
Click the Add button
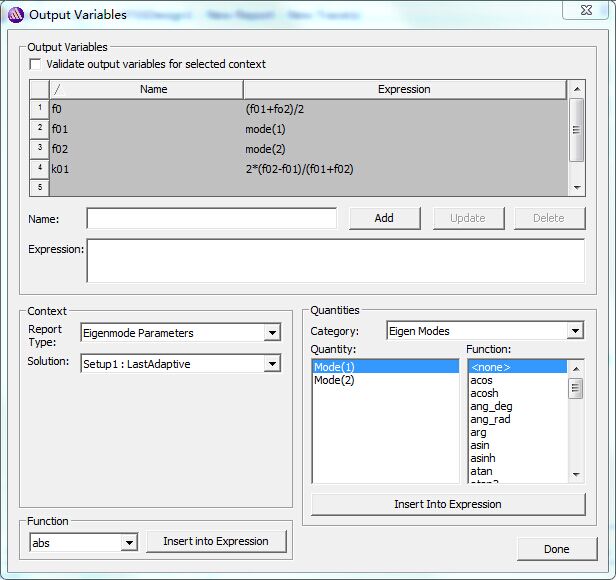click(384, 218)
